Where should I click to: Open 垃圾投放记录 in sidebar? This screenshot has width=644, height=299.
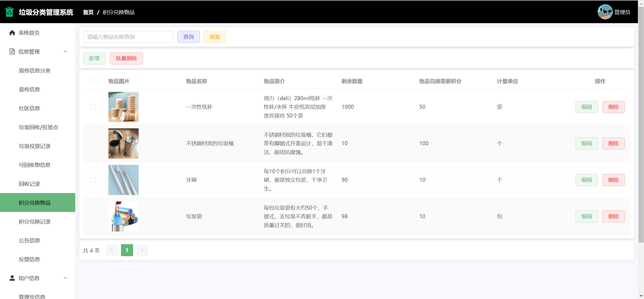35,146
